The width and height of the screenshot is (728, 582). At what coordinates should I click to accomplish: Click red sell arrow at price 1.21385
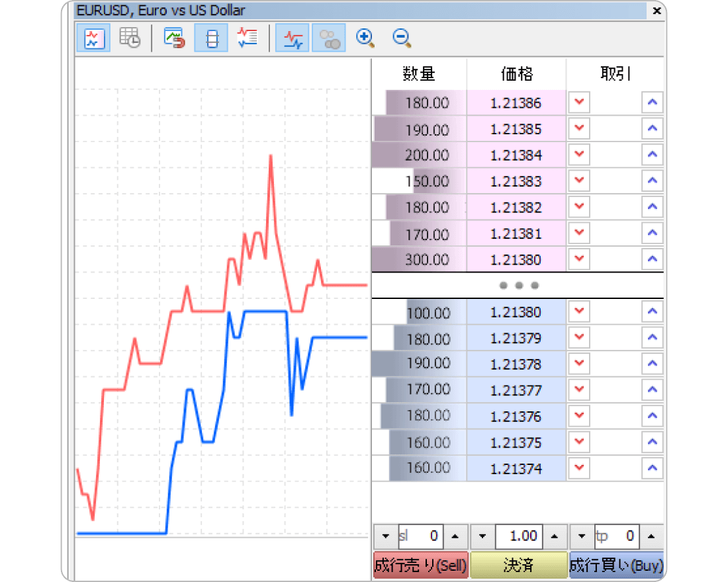tap(578, 128)
